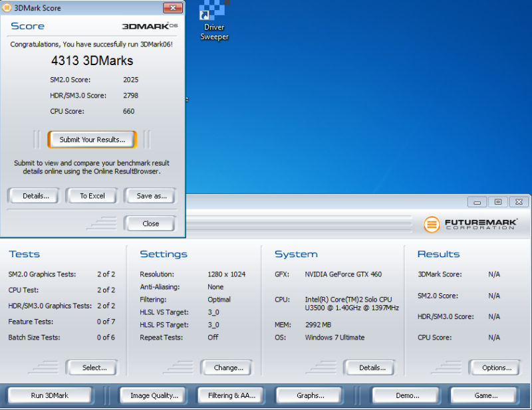Click the 'Tests' section heading
The image size is (532, 410).
pyautogui.click(x=24, y=254)
